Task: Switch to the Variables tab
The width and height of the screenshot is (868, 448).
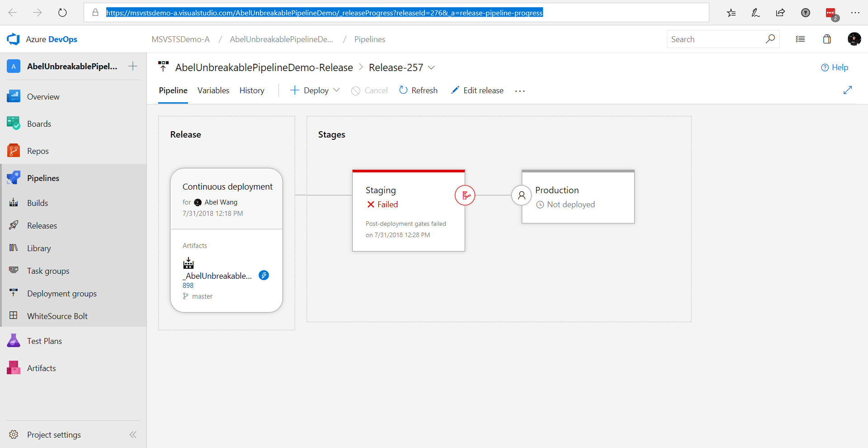Action: click(x=213, y=91)
